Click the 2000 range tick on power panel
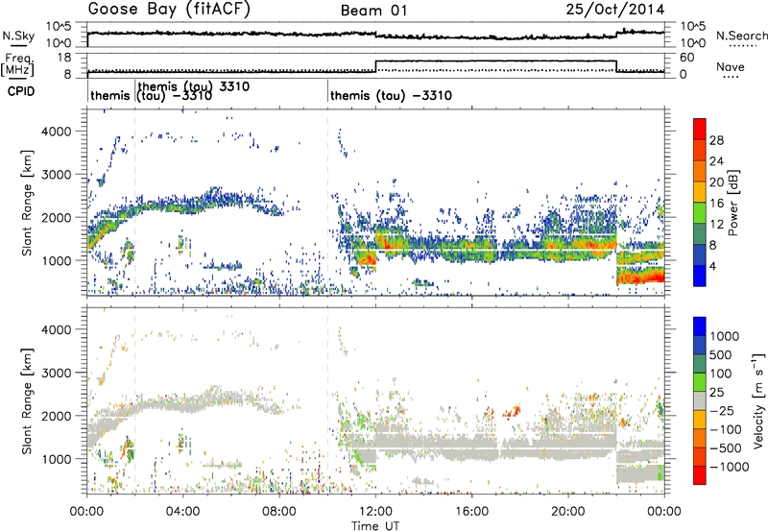The width and height of the screenshot is (768, 532). coord(59,217)
